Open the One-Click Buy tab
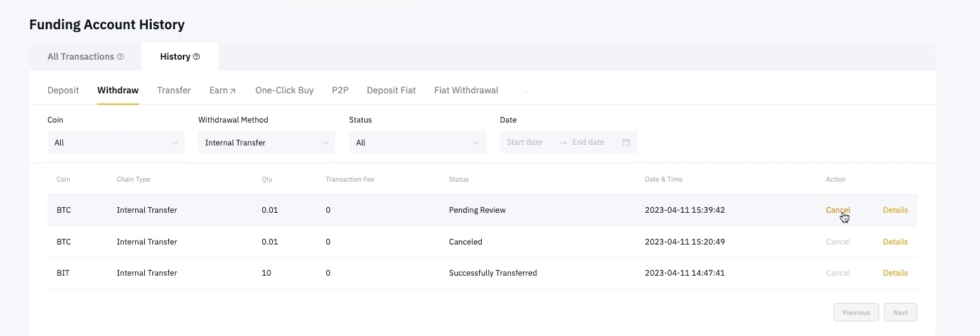 [284, 90]
